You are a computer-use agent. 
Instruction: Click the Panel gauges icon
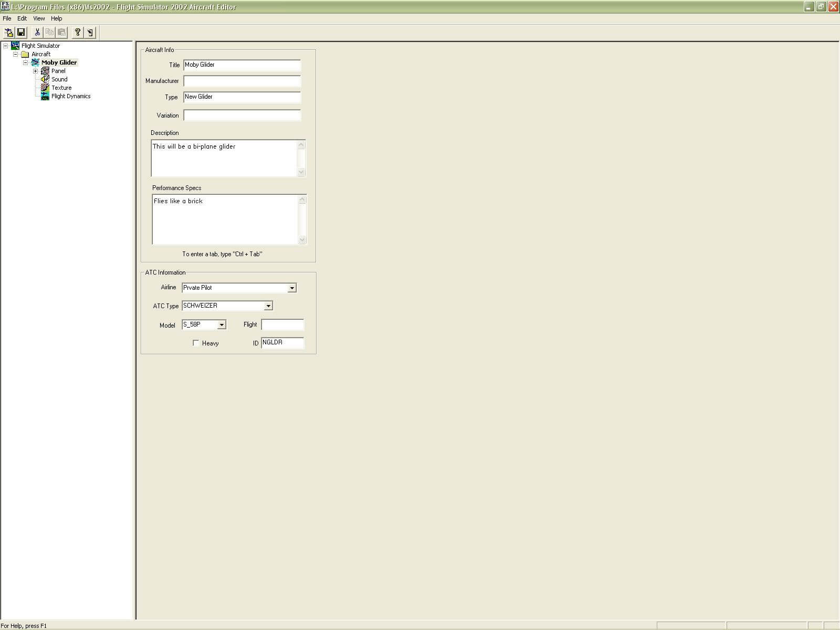[x=45, y=71]
